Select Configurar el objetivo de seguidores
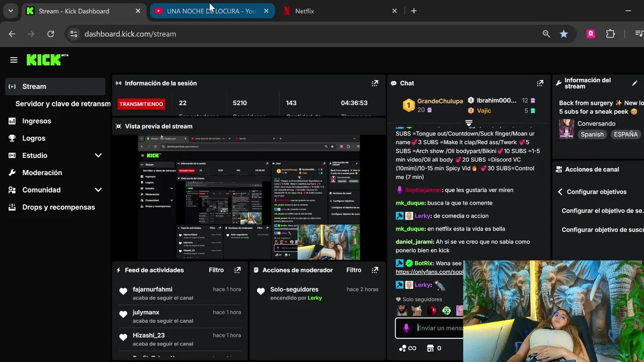Screen dimensions: 644x362 click(603, 211)
